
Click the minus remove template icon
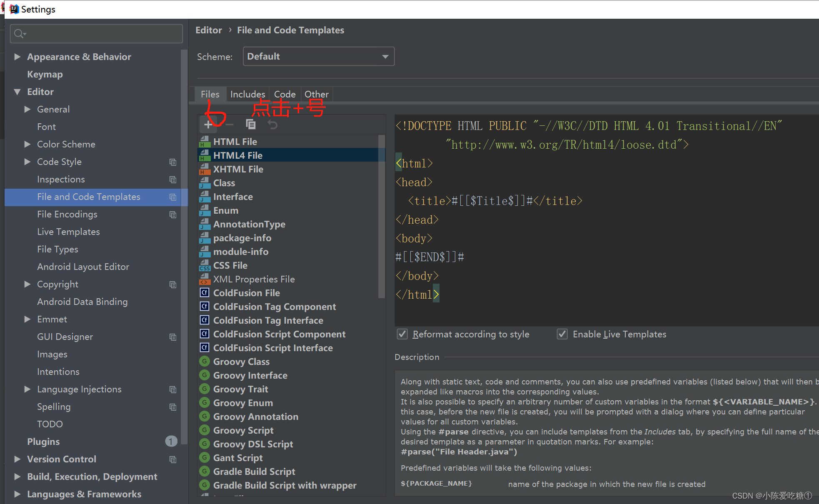click(x=230, y=124)
